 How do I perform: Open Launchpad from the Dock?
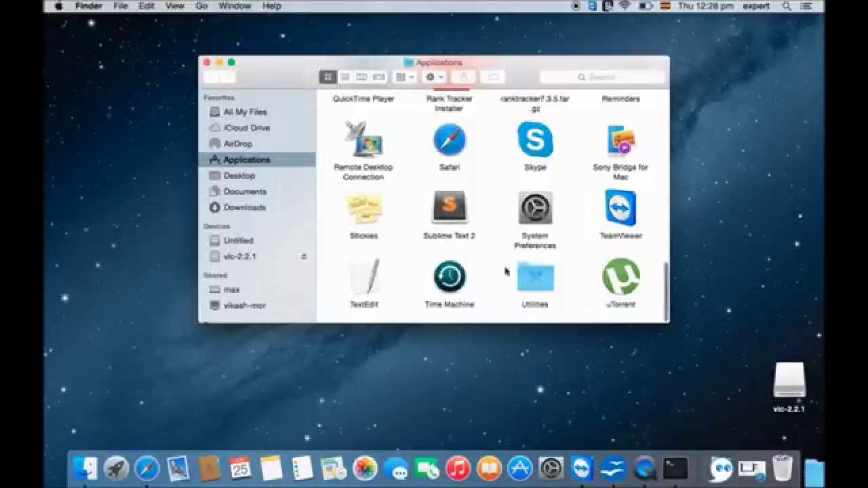pyautogui.click(x=117, y=468)
